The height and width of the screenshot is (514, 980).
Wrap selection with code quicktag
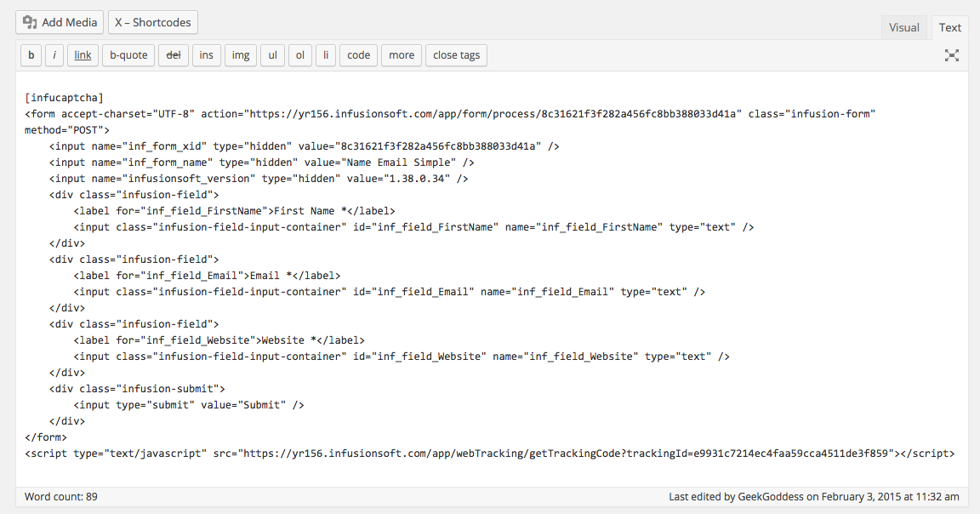pyautogui.click(x=359, y=55)
